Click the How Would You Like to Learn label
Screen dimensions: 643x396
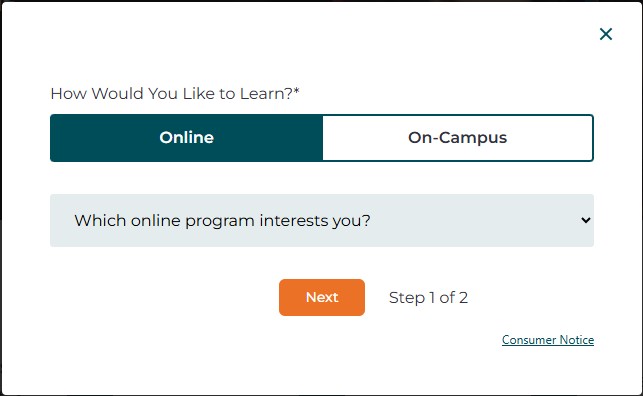175,93
